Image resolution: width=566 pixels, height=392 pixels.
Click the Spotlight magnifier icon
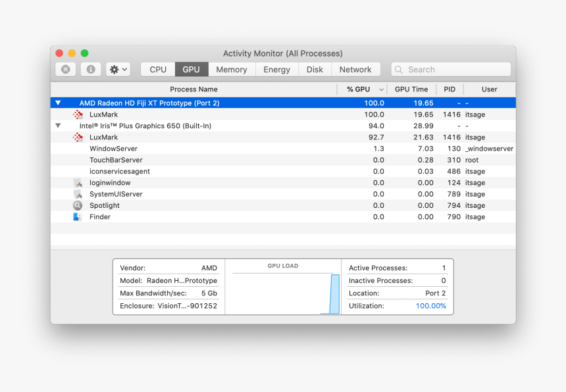coord(78,206)
